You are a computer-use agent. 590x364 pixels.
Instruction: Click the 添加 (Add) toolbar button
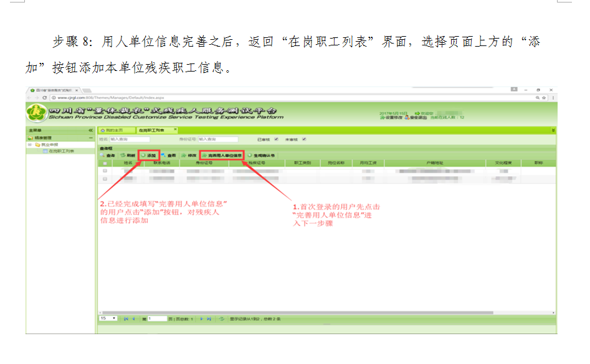click(x=149, y=155)
